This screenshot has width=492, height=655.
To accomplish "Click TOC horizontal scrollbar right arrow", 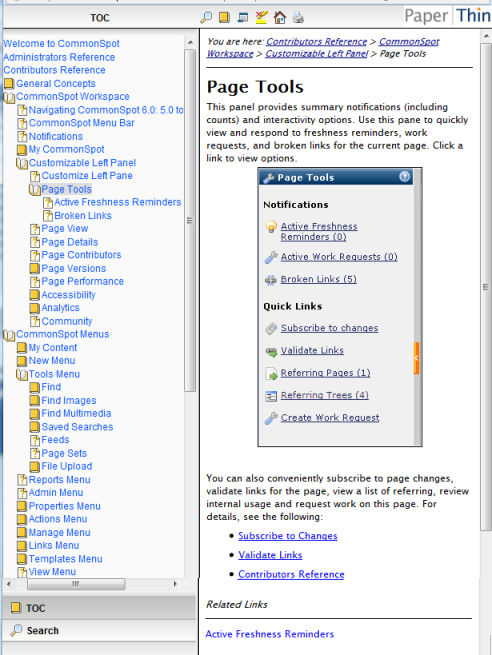I will [x=175, y=584].
